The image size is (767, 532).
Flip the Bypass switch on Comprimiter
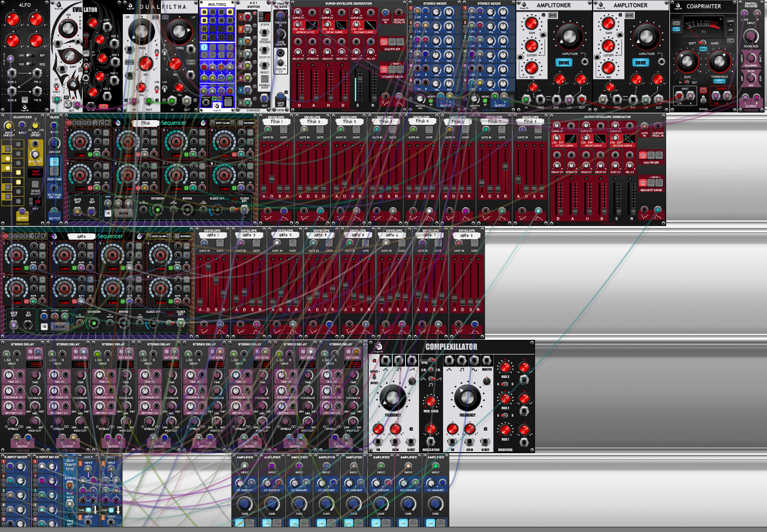[703, 99]
